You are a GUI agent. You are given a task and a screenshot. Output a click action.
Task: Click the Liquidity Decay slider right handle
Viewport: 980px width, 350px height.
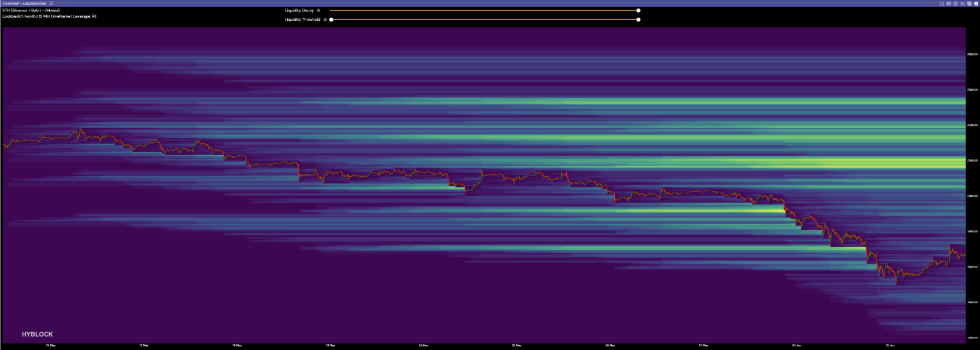(639, 10)
